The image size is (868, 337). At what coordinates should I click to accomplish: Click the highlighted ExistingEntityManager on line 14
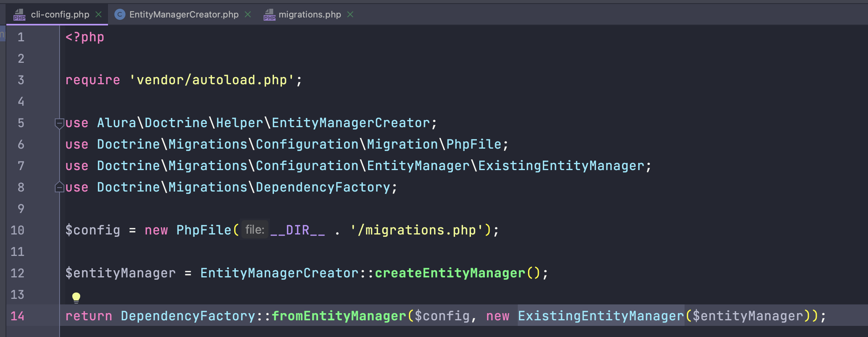[601, 316]
